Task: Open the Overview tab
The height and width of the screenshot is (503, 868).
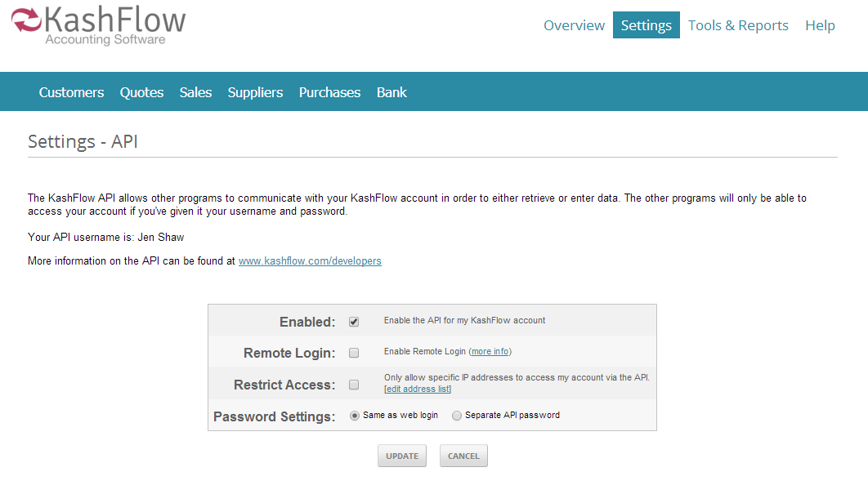Action: [x=574, y=25]
